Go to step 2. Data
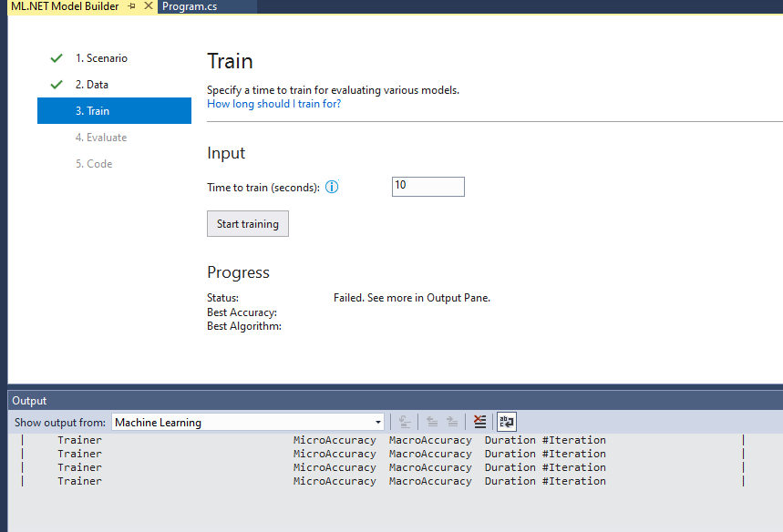Image resolution: width=783 pixels, height=532 pixels. click(x=92, y=85)
